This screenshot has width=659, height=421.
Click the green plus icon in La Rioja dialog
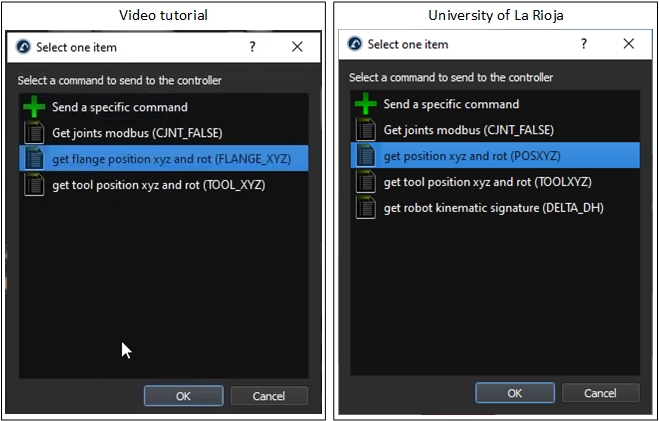(366, 104)
